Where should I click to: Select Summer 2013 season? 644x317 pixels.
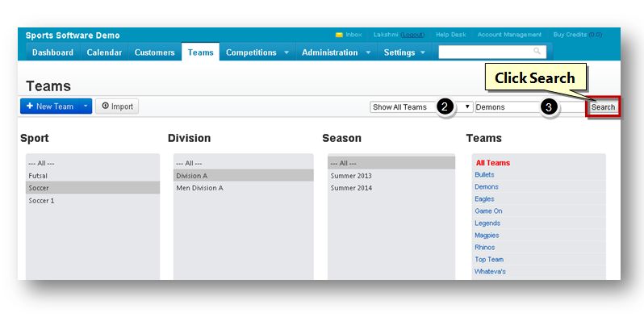[x=391, y=176]
